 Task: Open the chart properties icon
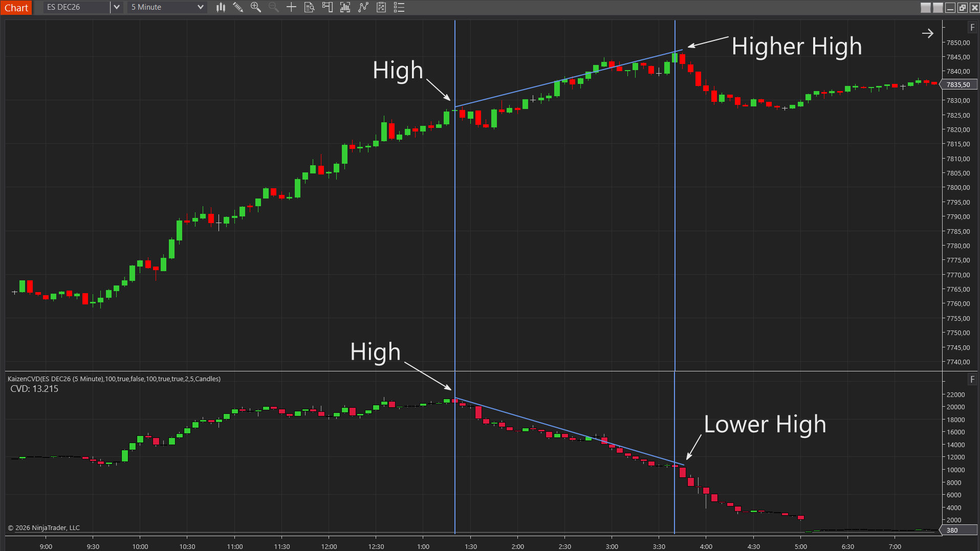point(381,7)
